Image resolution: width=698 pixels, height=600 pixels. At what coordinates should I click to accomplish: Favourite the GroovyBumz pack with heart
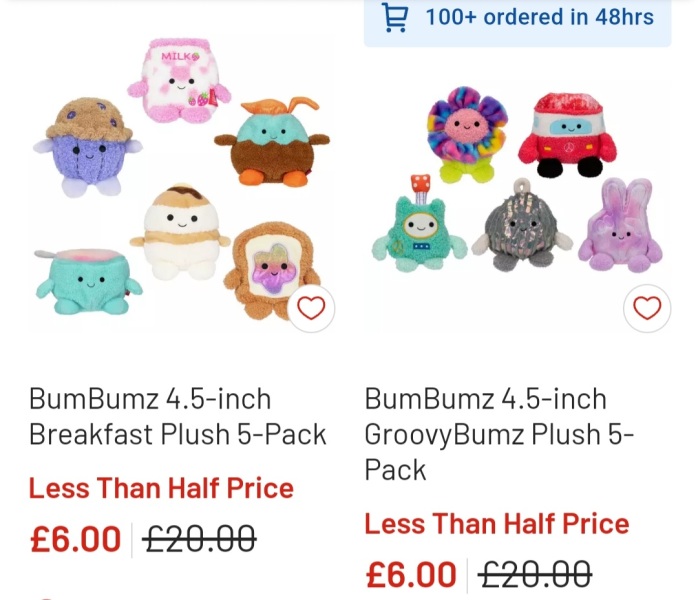coord(647,308)
